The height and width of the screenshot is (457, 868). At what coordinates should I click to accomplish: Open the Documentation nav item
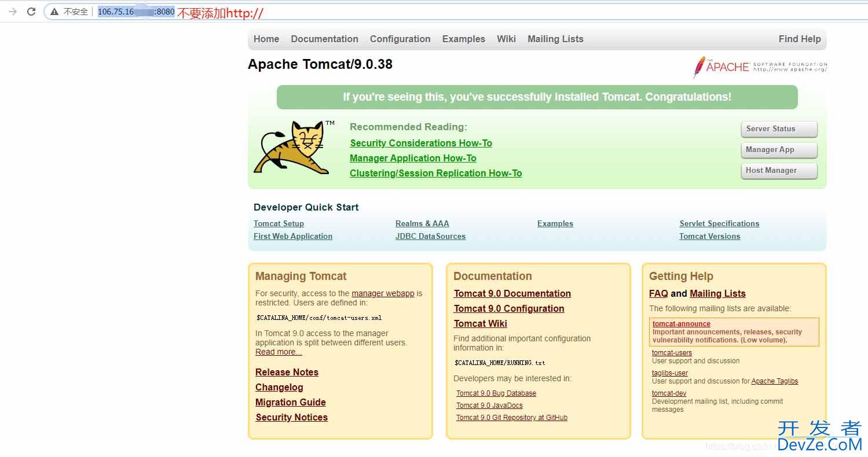(324, 39)
